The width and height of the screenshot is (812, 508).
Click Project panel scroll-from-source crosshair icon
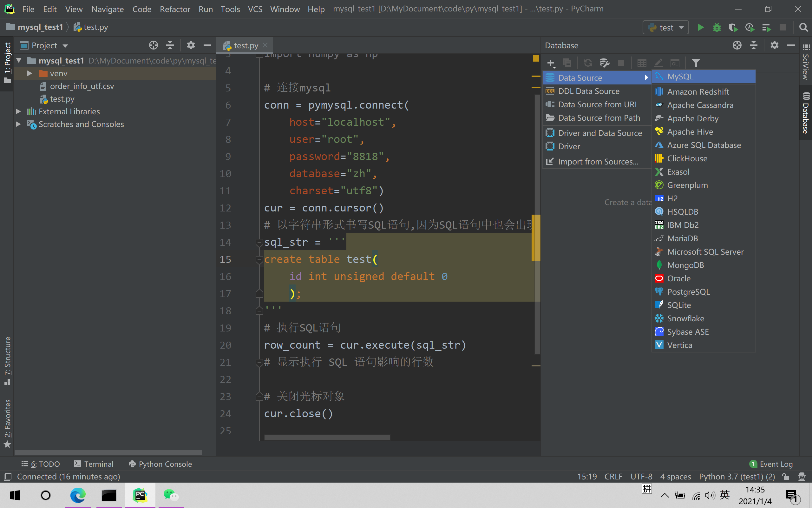(x=153, y=45)
